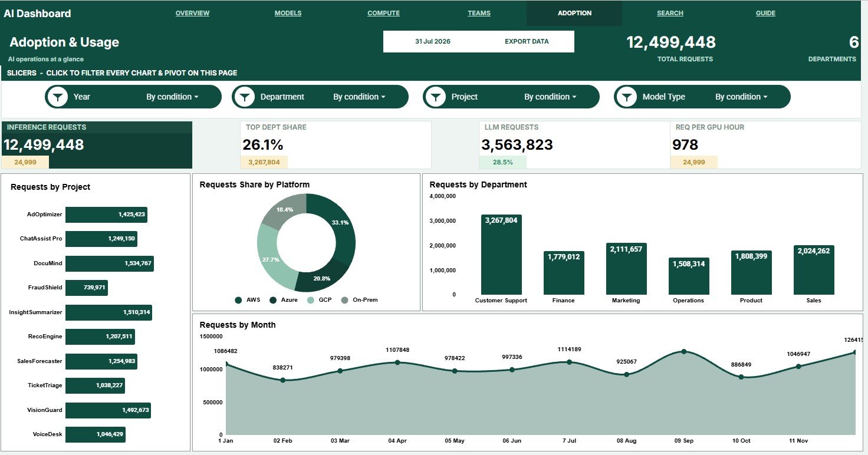The height and width of the screenshot is (455, 868).
Task: Navigate to the Teams tab
Action: (x=479, y=13)
